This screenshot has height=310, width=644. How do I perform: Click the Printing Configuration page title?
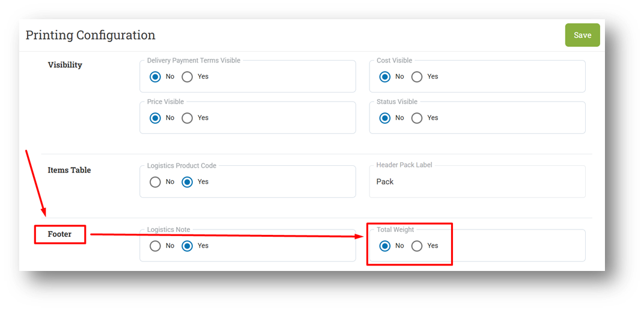coord(90,35)
